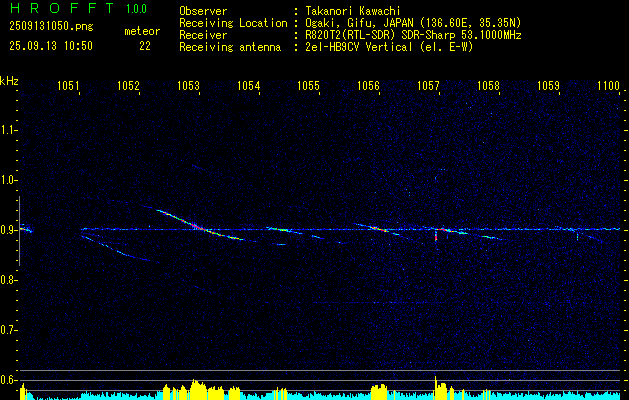The width and height of the screenshot is (629, 400).
Task: Click the 1058 time axis label
Action: (x=488, y=85)
